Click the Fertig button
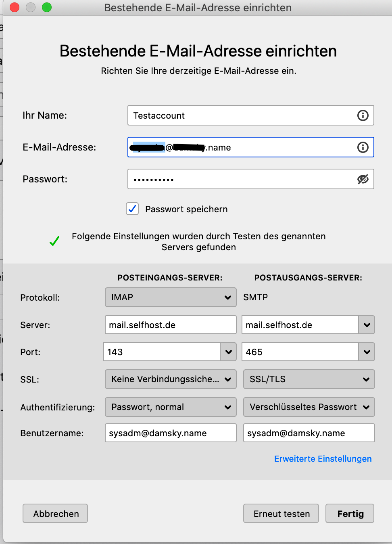392x544 pixels. pos(350,514)
